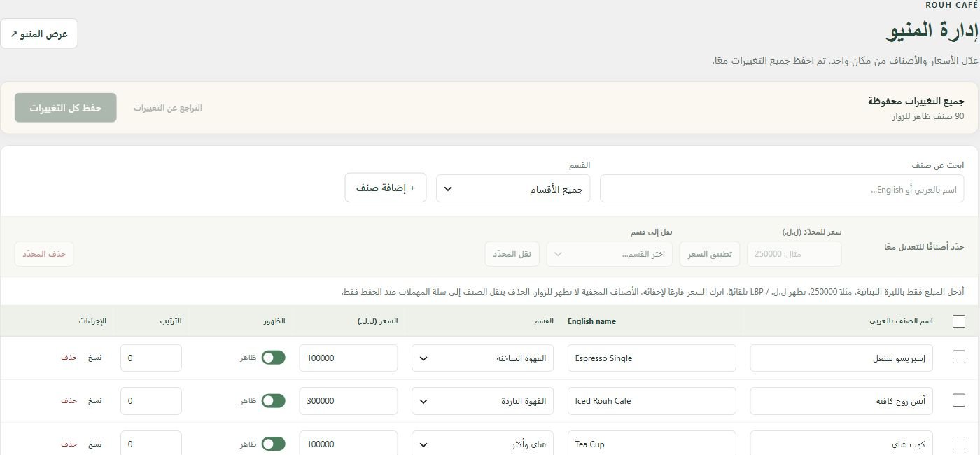Click price field 300000 of Iced Rouh Café
This screenshot has height=455, width=980.
point(349,401)
